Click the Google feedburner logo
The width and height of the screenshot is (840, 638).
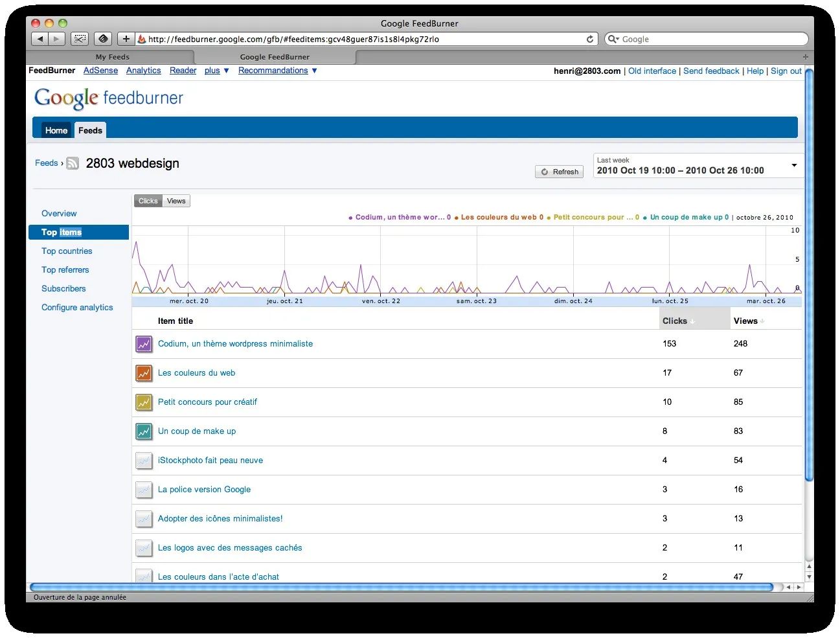tap(109, 98)
